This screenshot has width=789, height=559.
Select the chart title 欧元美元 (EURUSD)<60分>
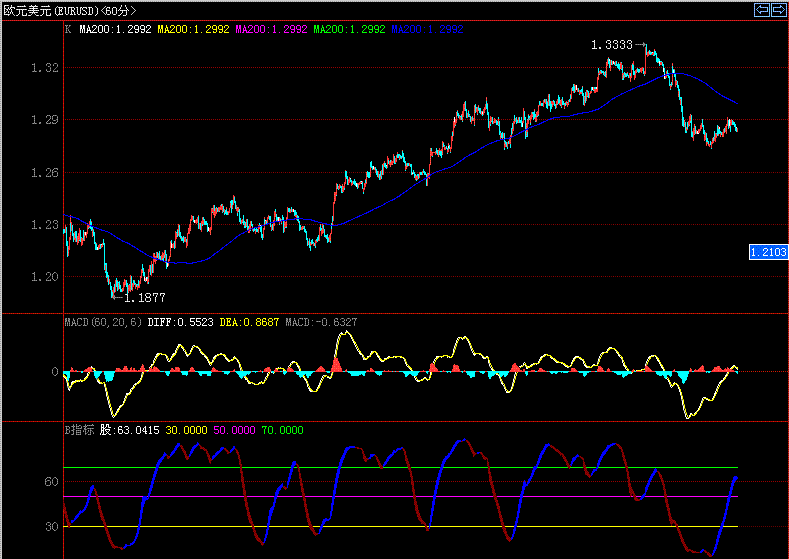tap(70, 11)
